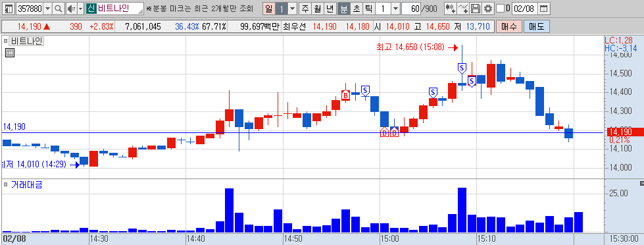Viewport: 644px width, 245px height.
Task: Click the HC:-3,14 indicator text
Action: pyautogui.click(x=620, y=48)
